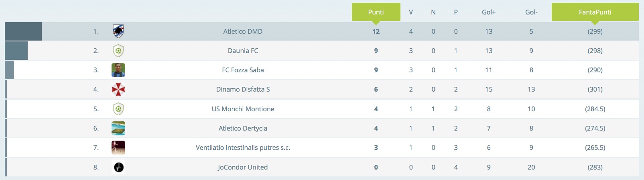Open the Atletico DMD team link
The height and width of the screenshot is (180, 644).
[x=243, y=31]
